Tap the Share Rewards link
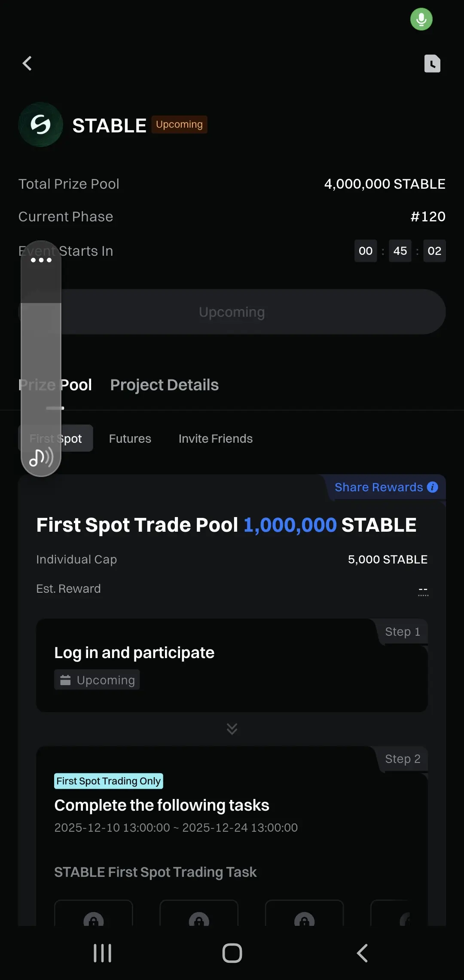 tap(379, 487)
